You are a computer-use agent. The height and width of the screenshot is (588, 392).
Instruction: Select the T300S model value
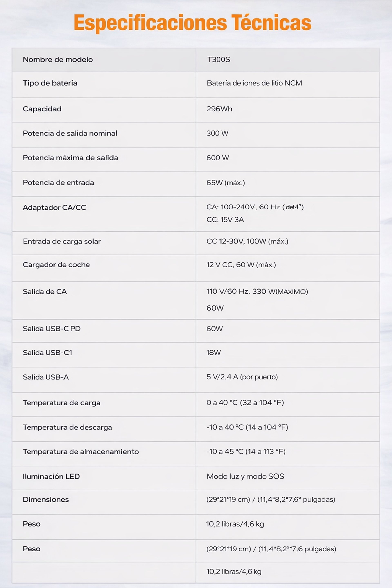point(218,59)
